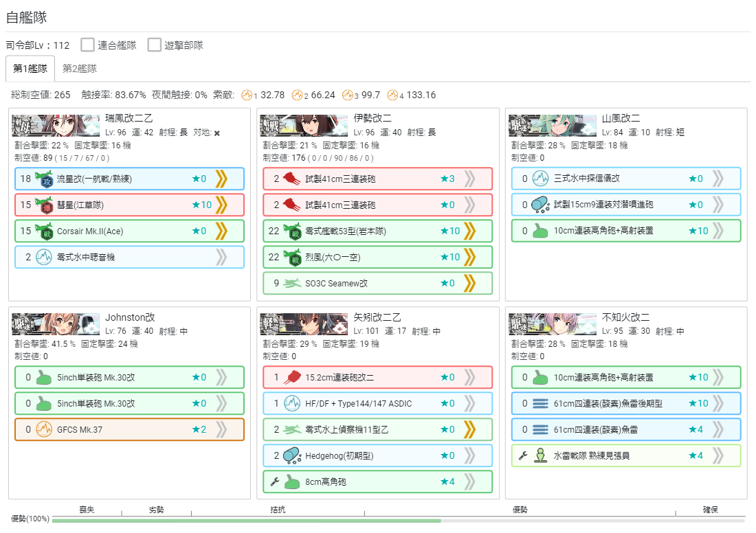This screenshot has height=533, width=756.
Task: Click the 15.2cm連装砲改二 gun icon
Action: pyautogui.click(x=292, y=377)
